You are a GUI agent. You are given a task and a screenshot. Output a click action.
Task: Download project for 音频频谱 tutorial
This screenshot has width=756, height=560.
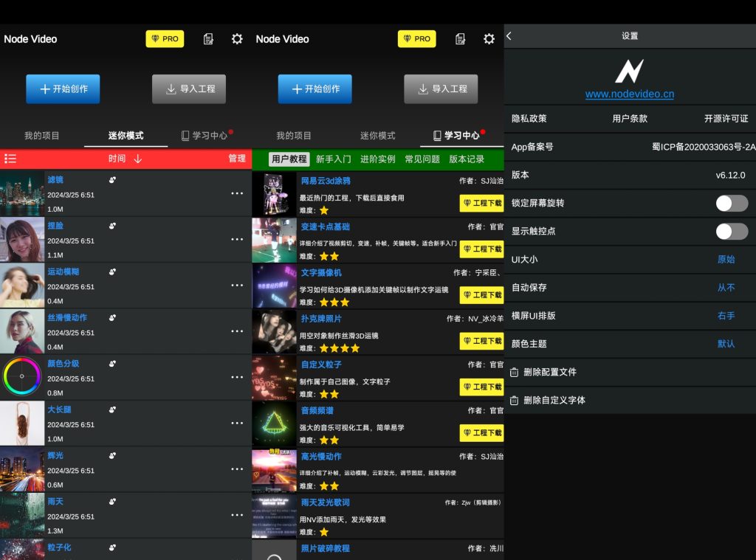coord(481,432)
